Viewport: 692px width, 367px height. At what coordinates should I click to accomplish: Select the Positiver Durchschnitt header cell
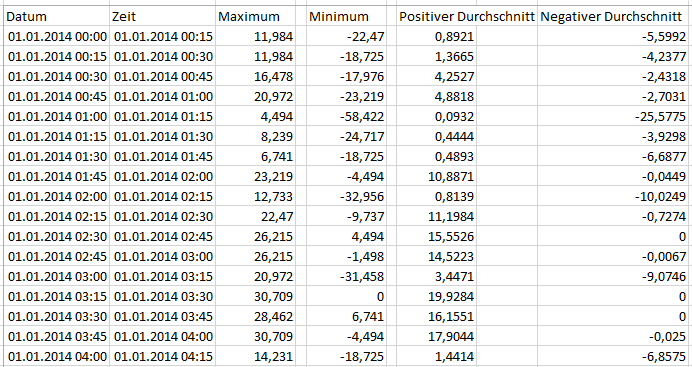pos(436,17)
